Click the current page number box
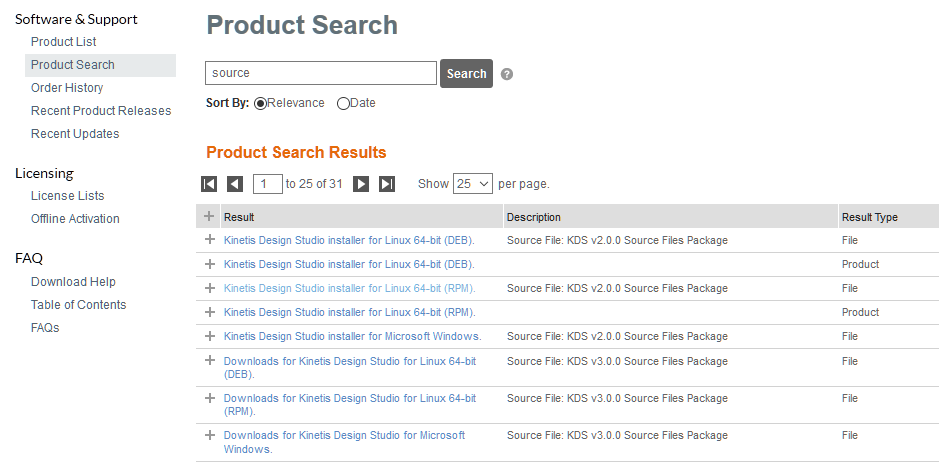 coord(267,184)
